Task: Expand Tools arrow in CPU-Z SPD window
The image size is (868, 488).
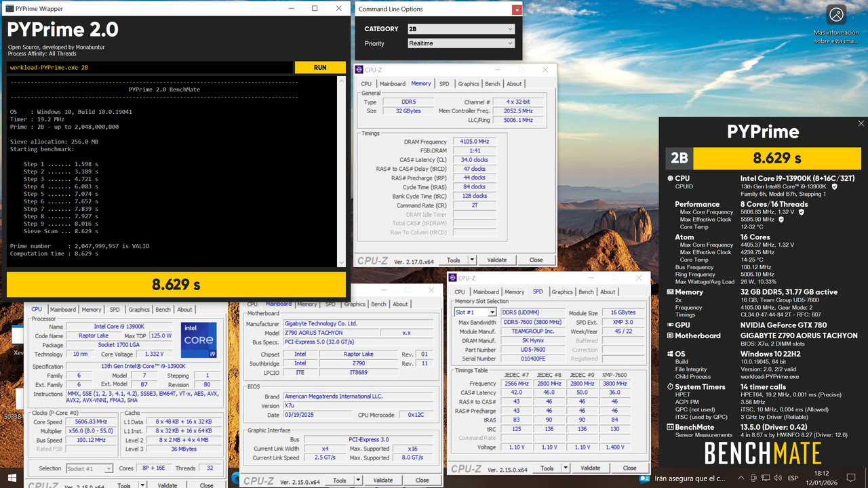Action: click(x=566, y=468)
